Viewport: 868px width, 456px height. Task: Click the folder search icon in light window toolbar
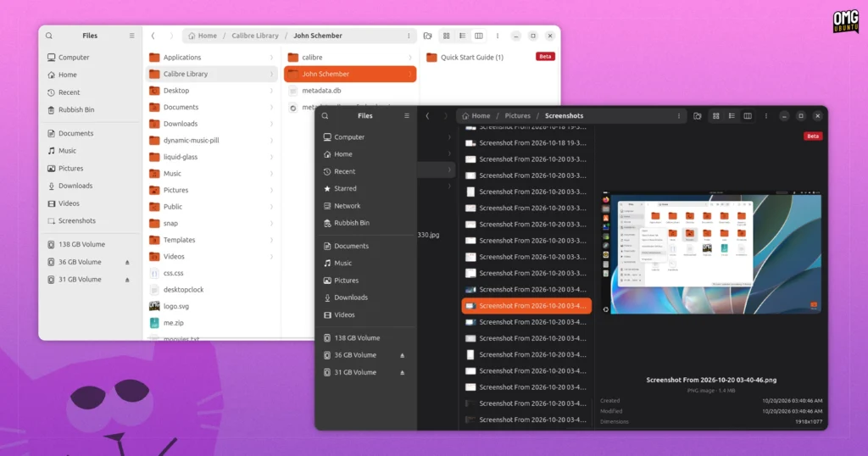(427, 36)
